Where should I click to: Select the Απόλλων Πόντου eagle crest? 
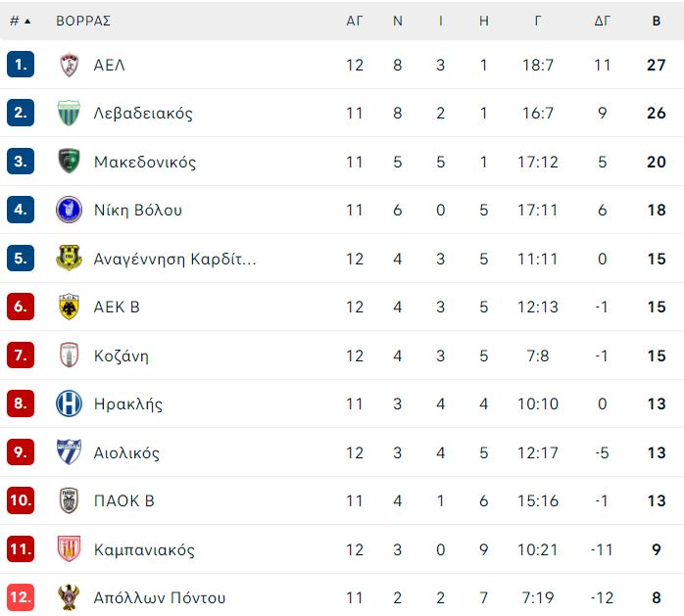[69, 597]
